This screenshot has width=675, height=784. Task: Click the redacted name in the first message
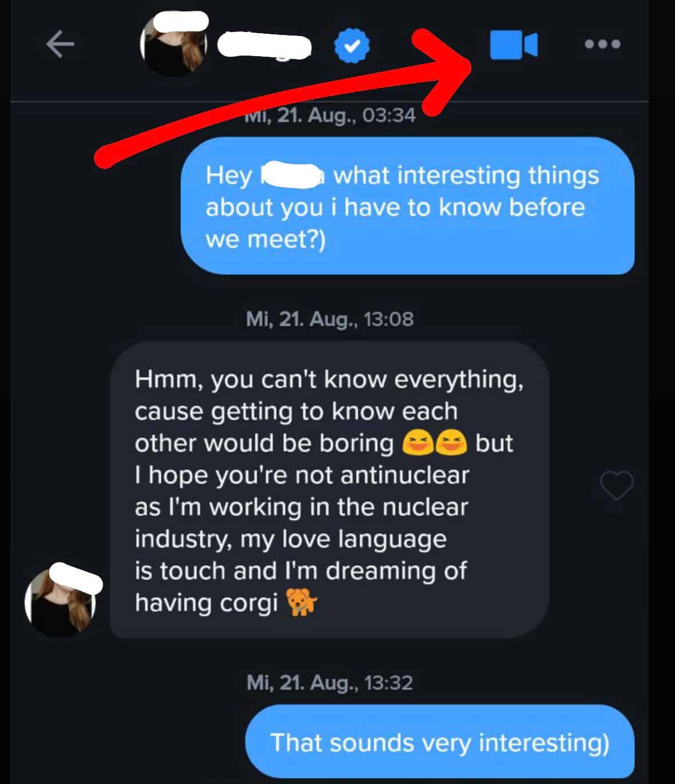[292, 175]
